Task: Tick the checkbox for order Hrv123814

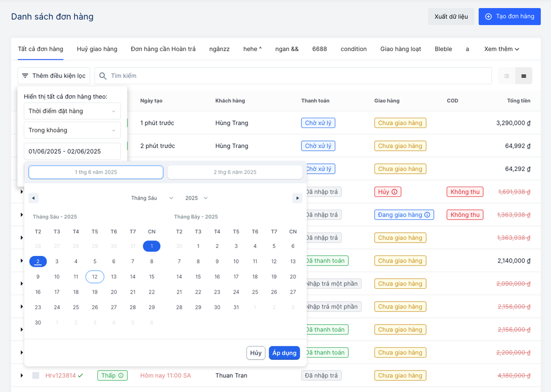Action: pos(36,375)
